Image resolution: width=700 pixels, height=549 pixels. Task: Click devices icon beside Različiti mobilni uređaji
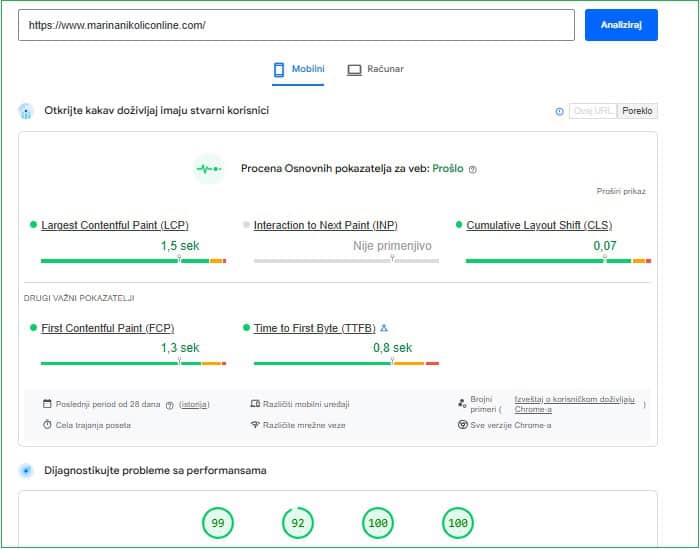[255, 404]
